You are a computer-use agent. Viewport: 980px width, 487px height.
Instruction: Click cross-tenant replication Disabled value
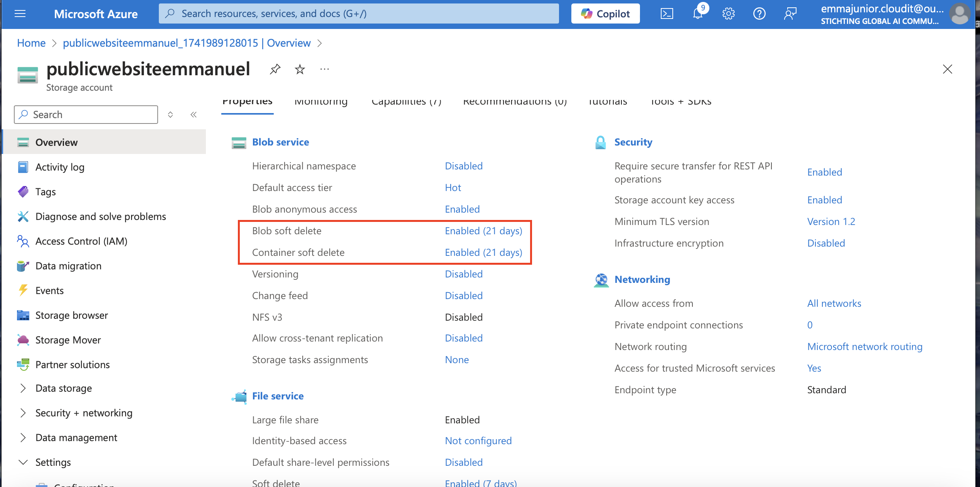tap(464, 338)
